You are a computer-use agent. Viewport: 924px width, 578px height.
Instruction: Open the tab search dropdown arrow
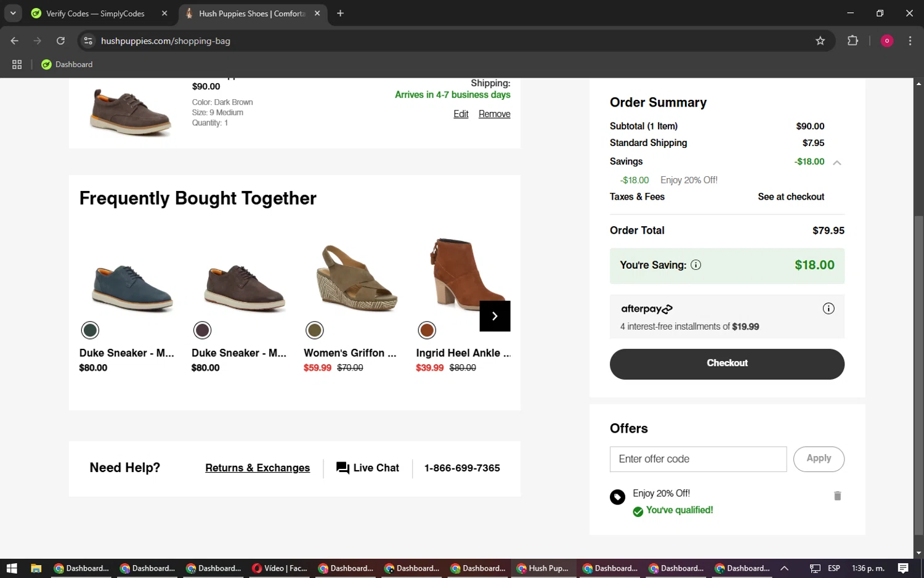coord(13,13)
